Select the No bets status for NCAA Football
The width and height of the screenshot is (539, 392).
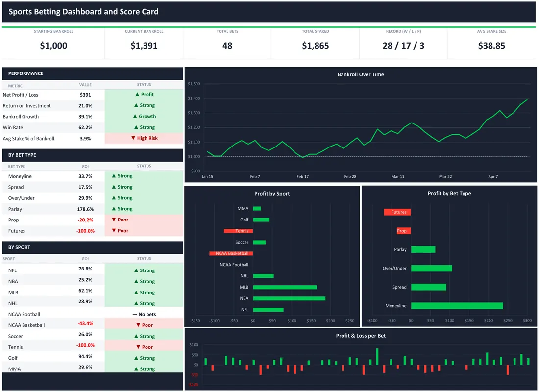[144, 314]
